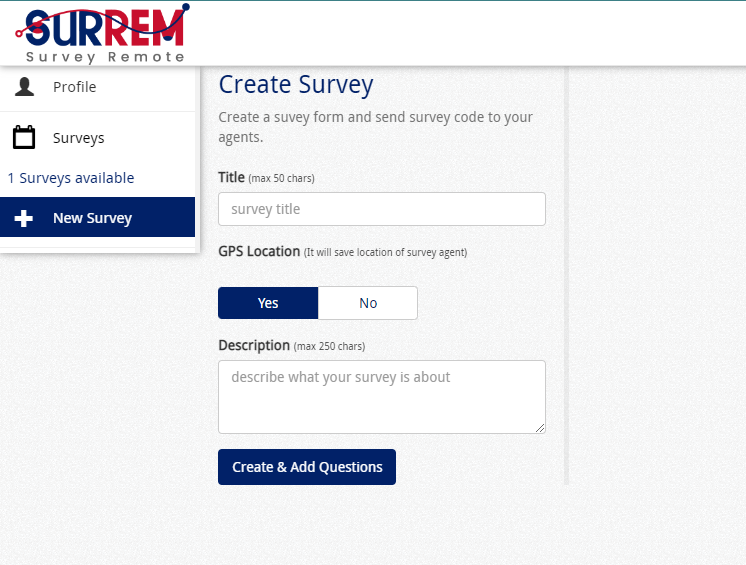Click the Description field label

254,346
